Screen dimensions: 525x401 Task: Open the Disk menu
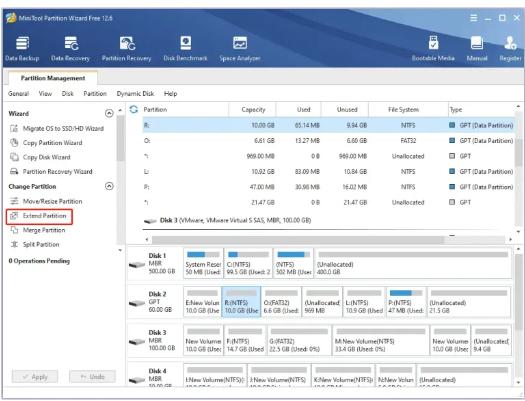pyautogui.click(x=67, y=94)
